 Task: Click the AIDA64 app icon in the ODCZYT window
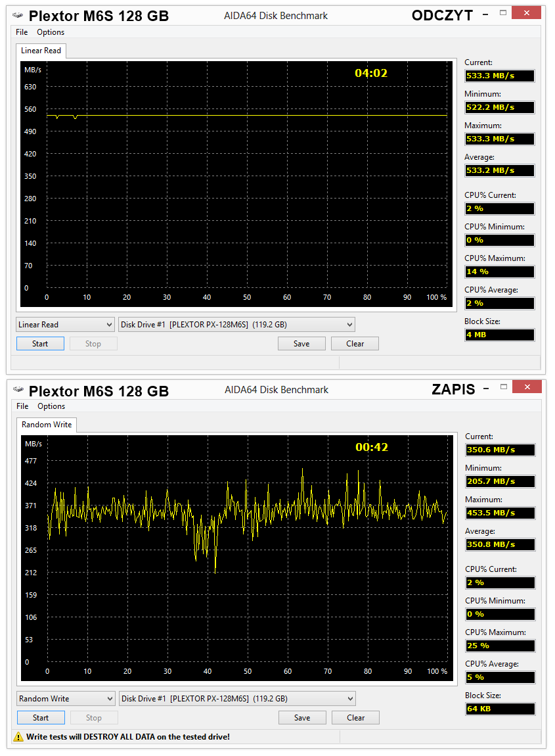coord(18,15)
